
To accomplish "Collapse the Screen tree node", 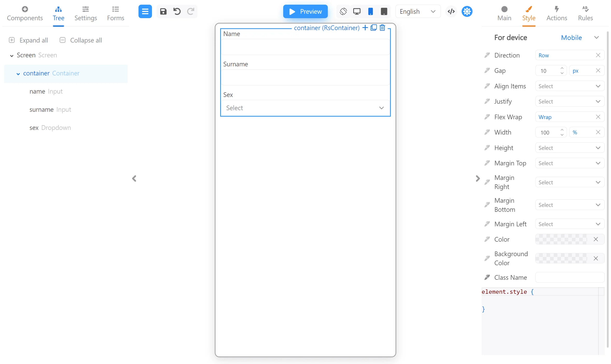I will (x=12, y=55).
